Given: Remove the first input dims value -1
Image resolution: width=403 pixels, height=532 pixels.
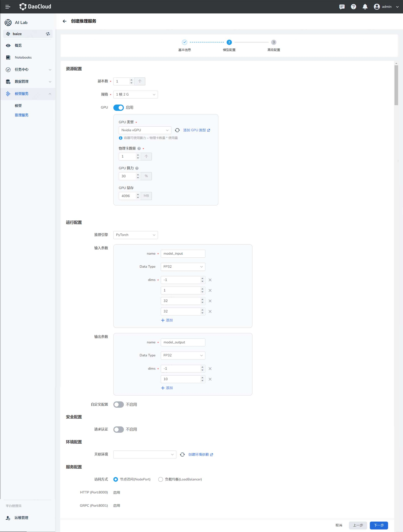Looking at the screenshot, I should [x=210, y=280].
